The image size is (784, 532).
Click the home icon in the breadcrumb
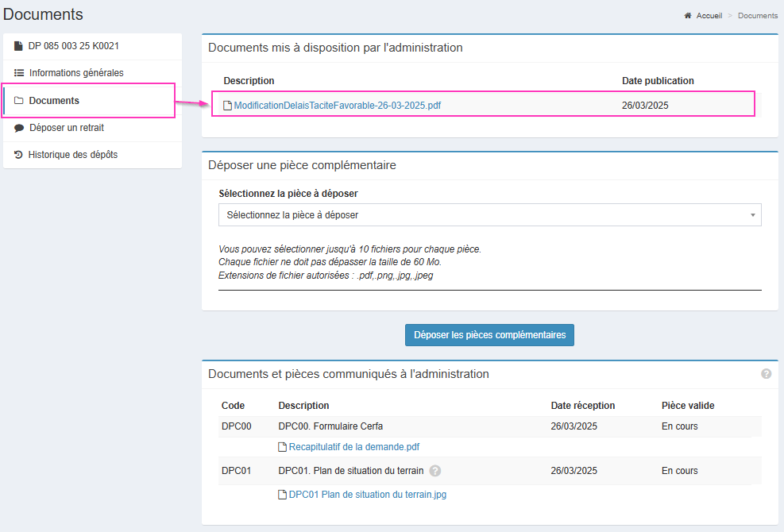point(688,16)
